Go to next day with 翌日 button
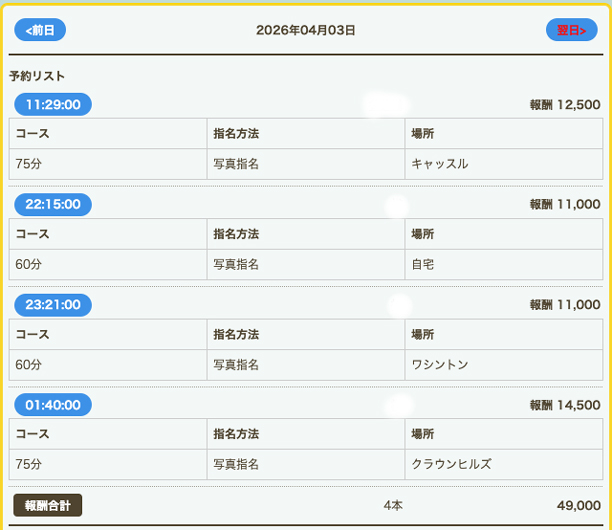The width and height of the screenshot is (612, 530). 571,30
